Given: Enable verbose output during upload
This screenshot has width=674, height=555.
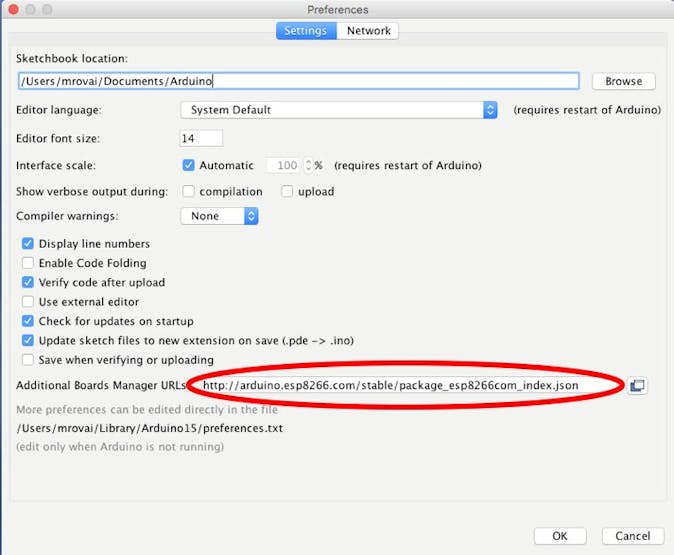Looking at the screenshot, I should click(287, 191).
